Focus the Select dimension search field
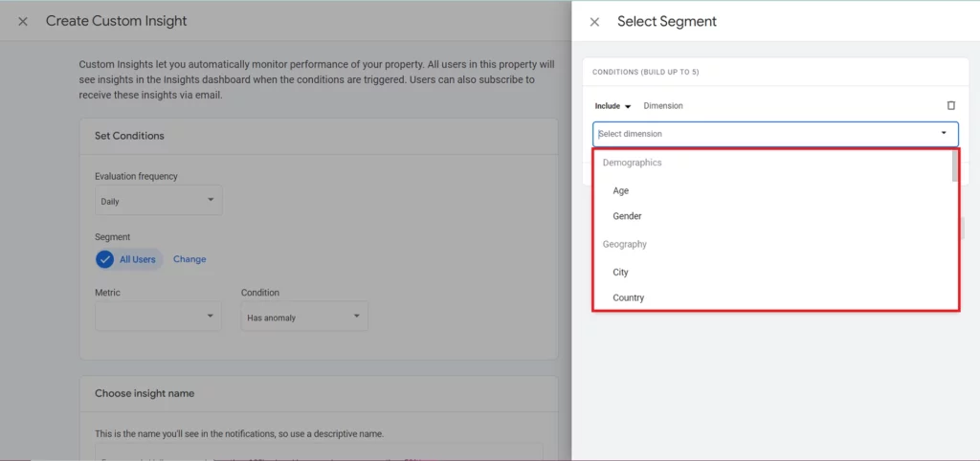 pos(766,134)
